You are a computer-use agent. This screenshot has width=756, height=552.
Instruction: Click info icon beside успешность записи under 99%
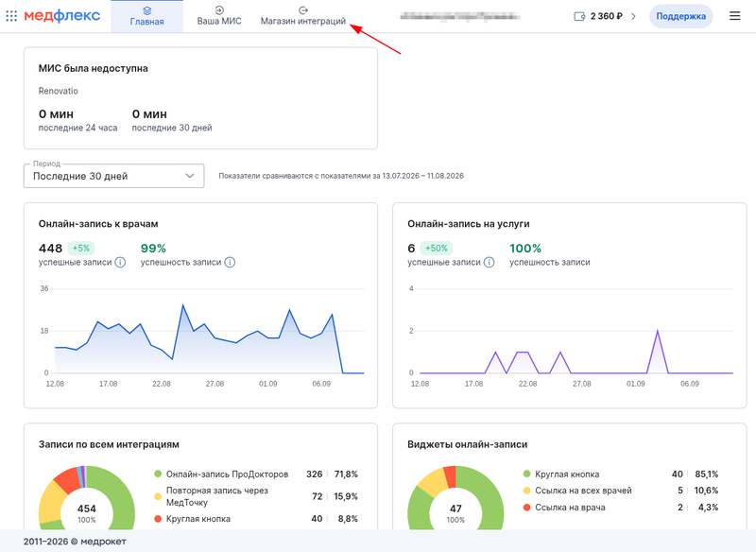pos(230,262)
